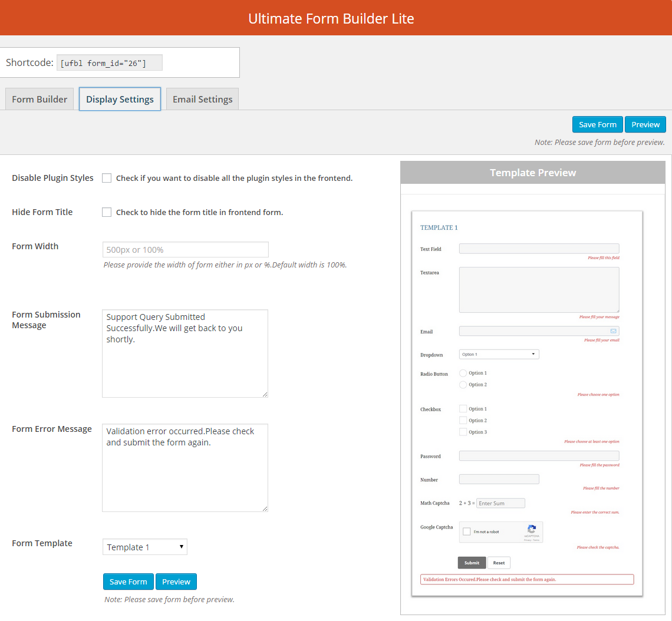This screenshot has height=621, width=672.
Task: Open the Display Settings tab
Action: click(120, 99)
